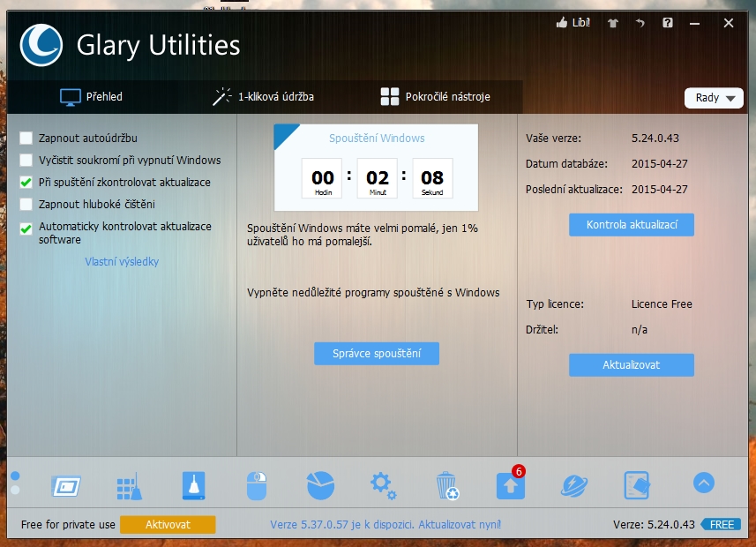
Task: Open the Disk Space Analyzer pie chart icon
Action: tap(320, 485)
